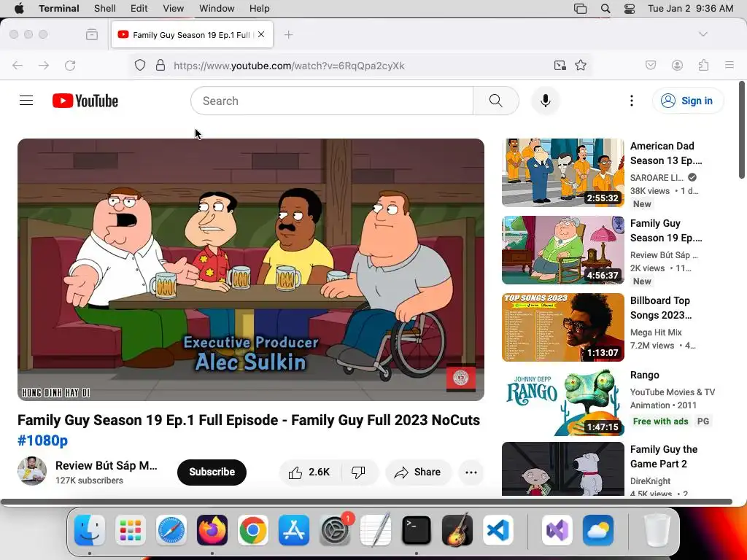Open Family Guy Season 19 4:56:37 thumbnail
Screen dimensions: 747x560
click(x=562, y=250)
